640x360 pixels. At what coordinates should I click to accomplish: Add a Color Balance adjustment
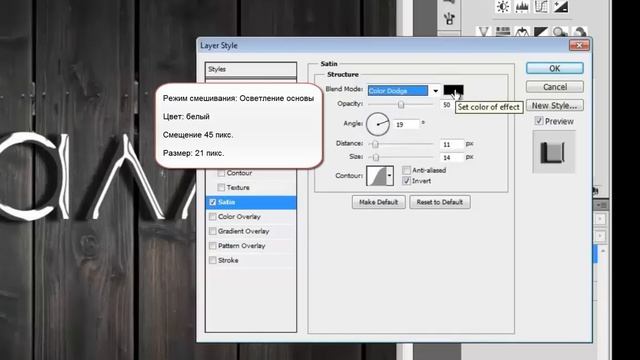click(x=522, y=32)
